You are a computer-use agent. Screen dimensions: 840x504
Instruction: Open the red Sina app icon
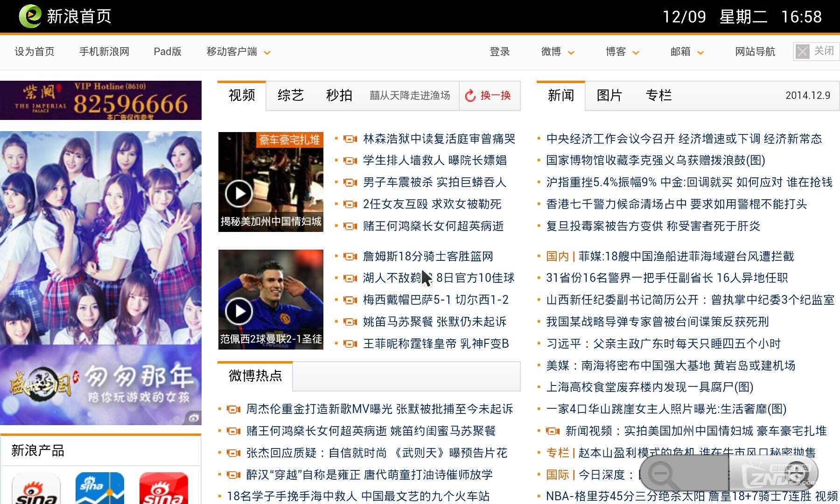(164, 488)
